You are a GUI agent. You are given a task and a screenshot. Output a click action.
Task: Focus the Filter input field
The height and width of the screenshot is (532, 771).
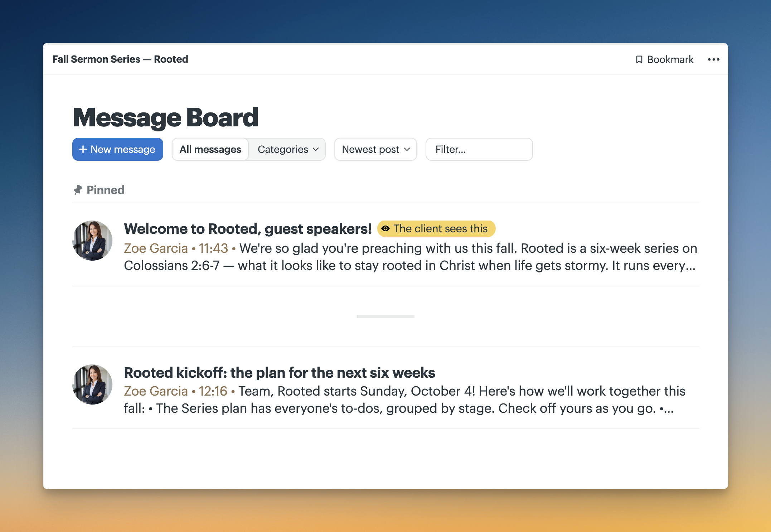479,149
